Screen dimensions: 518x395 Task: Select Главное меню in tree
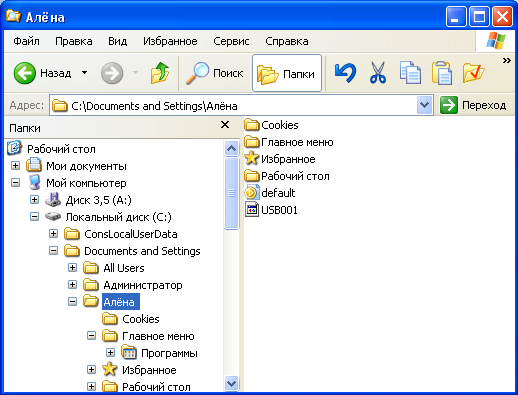pyautogui.click(x=158, y=336)
